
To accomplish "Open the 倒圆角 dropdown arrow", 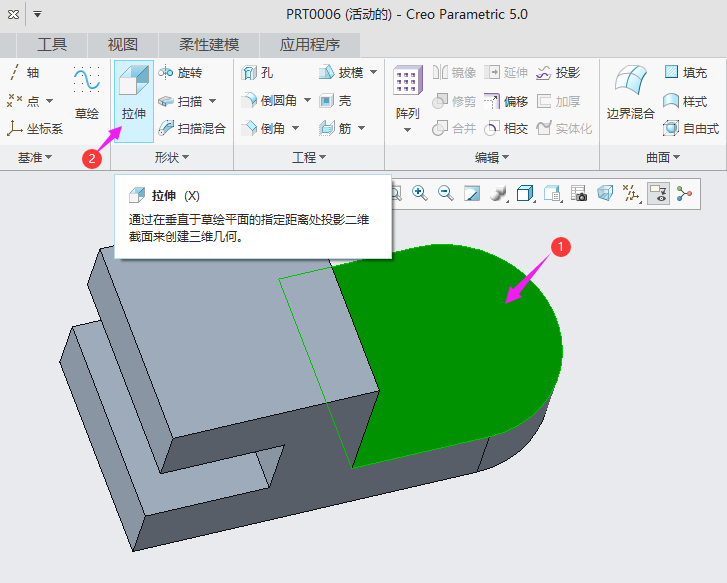I will pyautogui.click(x=308, y=100).
